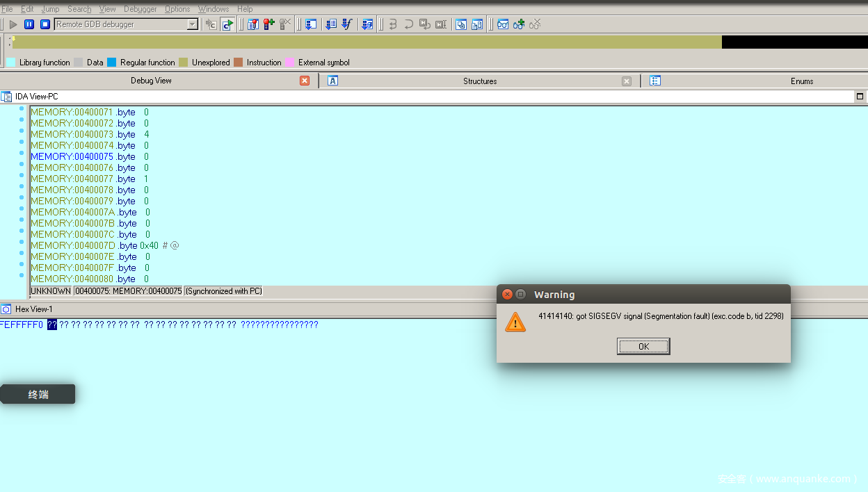This screenshot has width=868, height=492.
Task: Click the run-to-cursor green arrow icon
Action: (227, 24)
